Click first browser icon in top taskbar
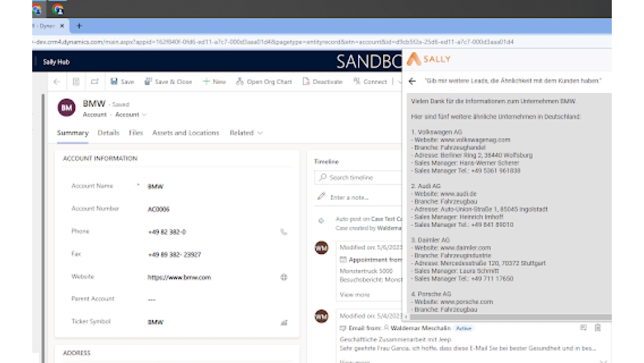Viewport: 644px width, 363px height. pos(37,9)
